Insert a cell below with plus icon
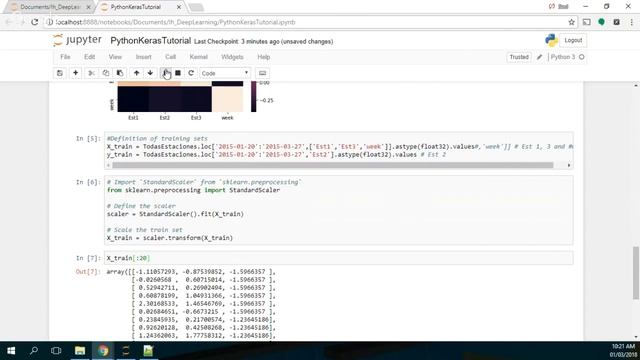The width and height of the screenshot is (640, 360). 76,73
